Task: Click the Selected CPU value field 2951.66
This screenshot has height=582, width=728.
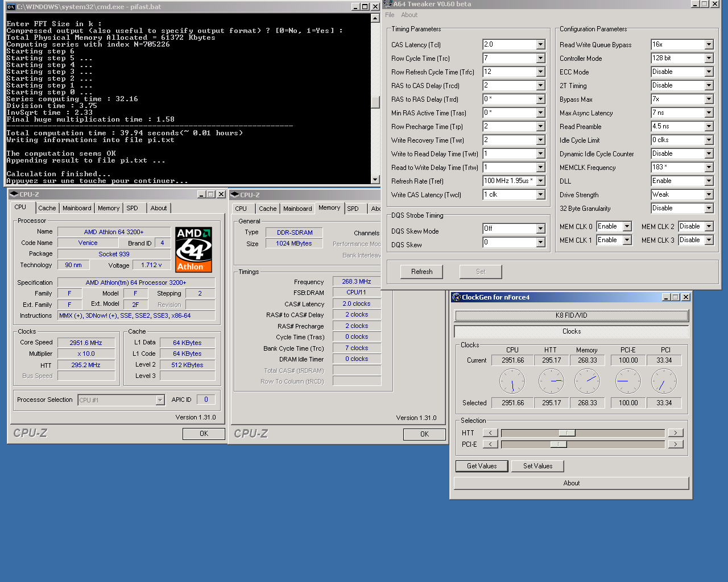Action: (x=512, y=403)
